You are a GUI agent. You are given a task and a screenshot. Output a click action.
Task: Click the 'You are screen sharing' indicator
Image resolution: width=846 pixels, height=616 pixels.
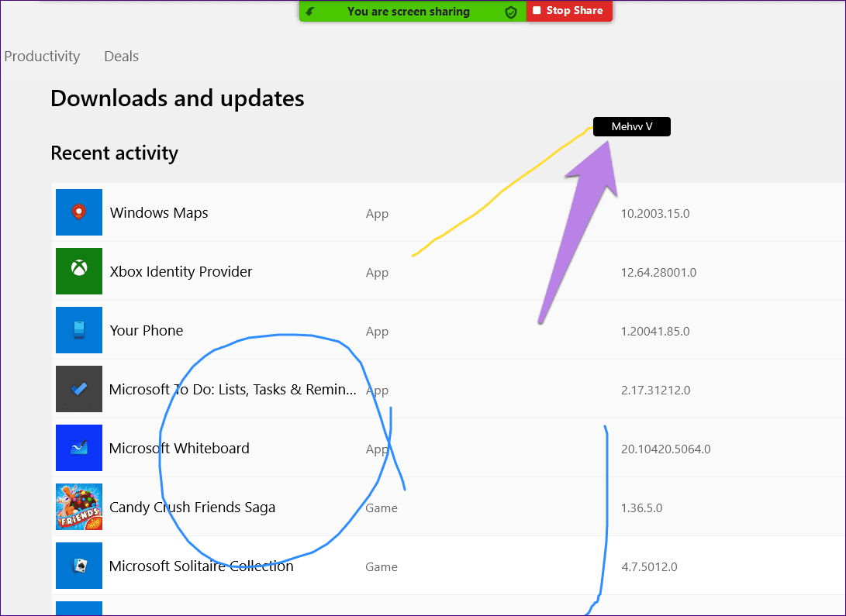tap(409, 12)
